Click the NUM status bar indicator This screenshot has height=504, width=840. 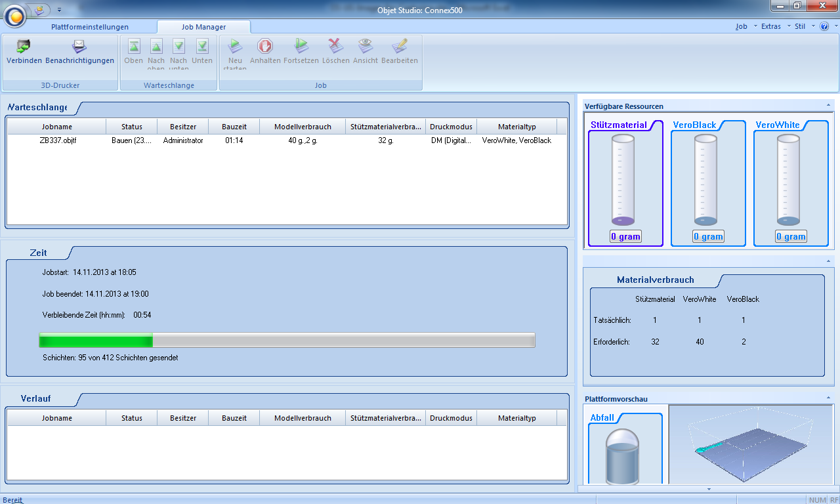(x=818, y=499)
